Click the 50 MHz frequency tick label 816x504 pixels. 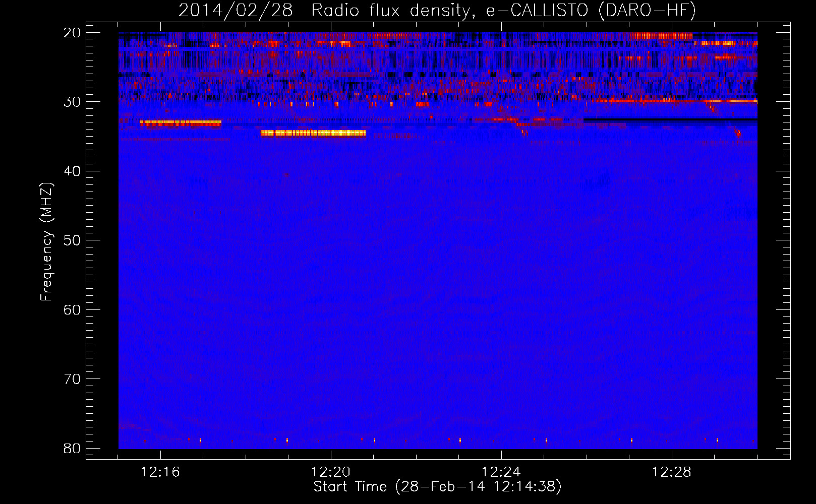[72, 240]
